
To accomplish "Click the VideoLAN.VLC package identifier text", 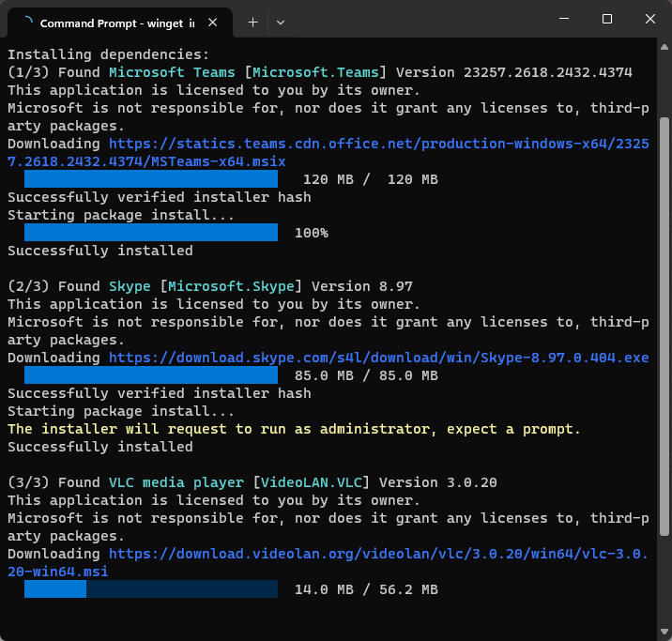I will (x=311, y=482).
